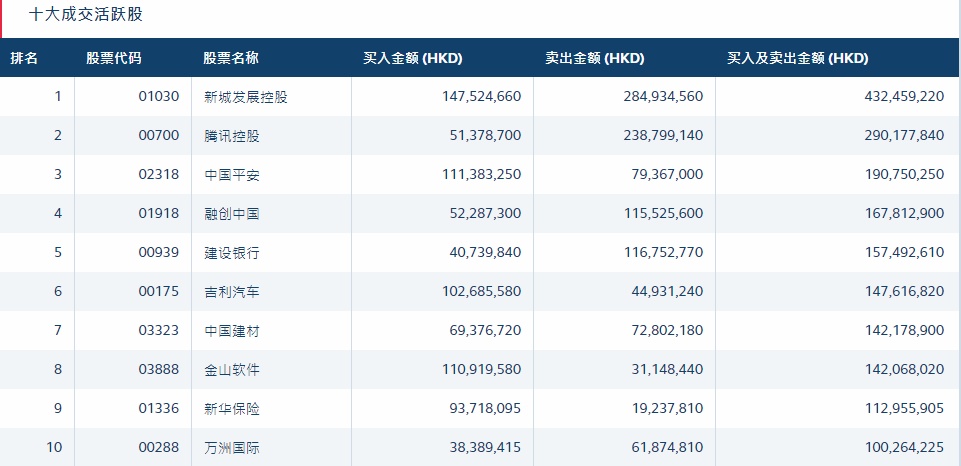
Task: Select stock name 新城发展控股
Action: (x=246, y=97)
